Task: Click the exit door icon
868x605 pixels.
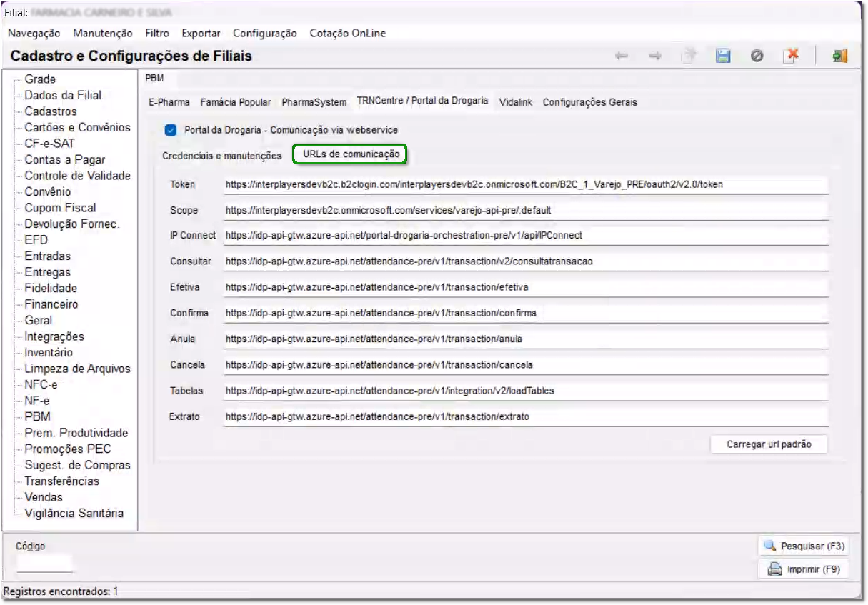Action: tap(840, 56)
